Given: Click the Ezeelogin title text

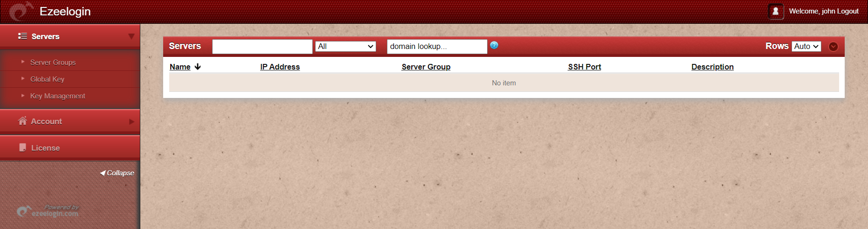Looking at the screenshot, I should [x=65, y=11].
